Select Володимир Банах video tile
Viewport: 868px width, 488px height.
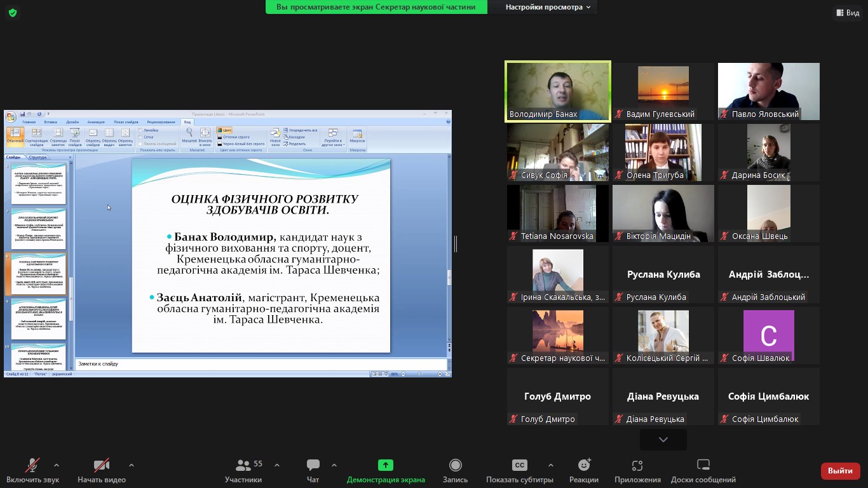point(557,91)
